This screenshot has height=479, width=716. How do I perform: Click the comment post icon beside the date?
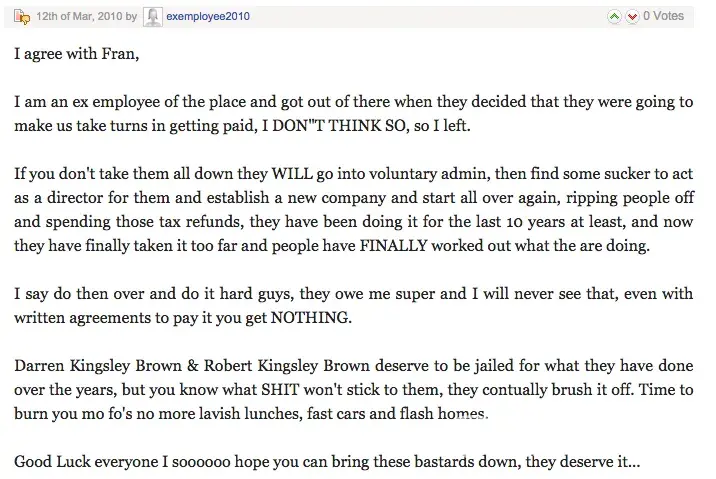23,16
